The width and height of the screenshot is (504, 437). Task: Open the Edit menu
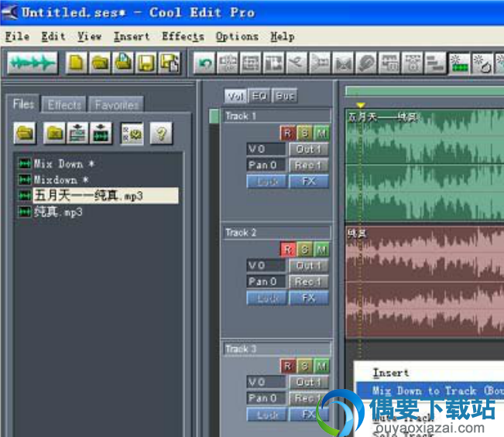(53, 36)
